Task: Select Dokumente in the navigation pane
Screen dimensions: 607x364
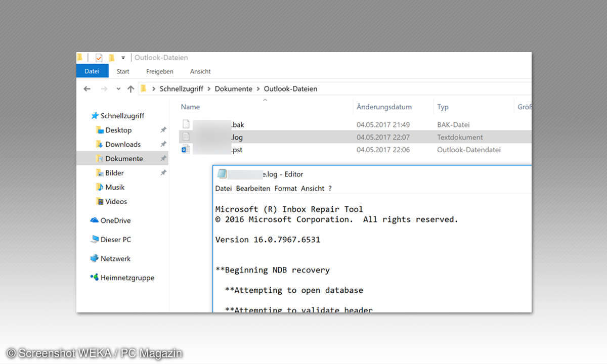Action: (x=124, y=158)
